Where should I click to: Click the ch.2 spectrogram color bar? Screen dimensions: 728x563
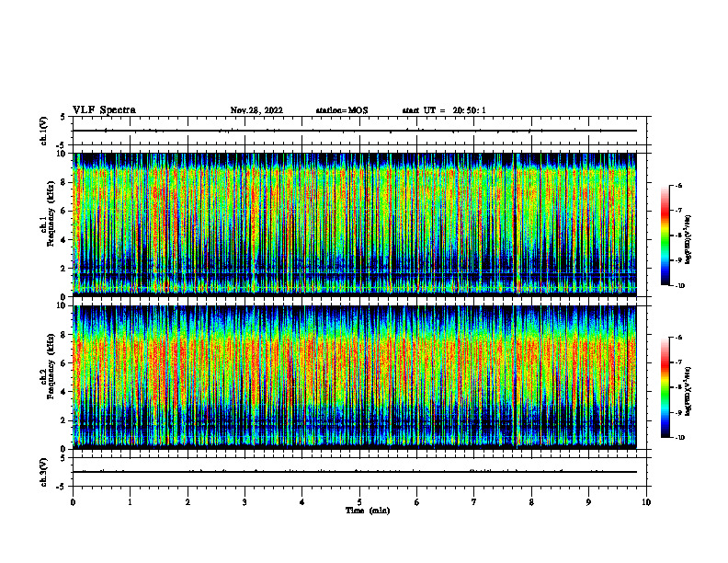[665, 387]
